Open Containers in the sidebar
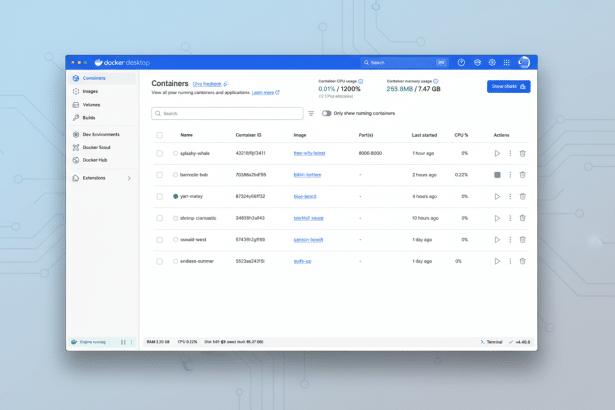The image size is (615, 410). [x=102, y=78]
